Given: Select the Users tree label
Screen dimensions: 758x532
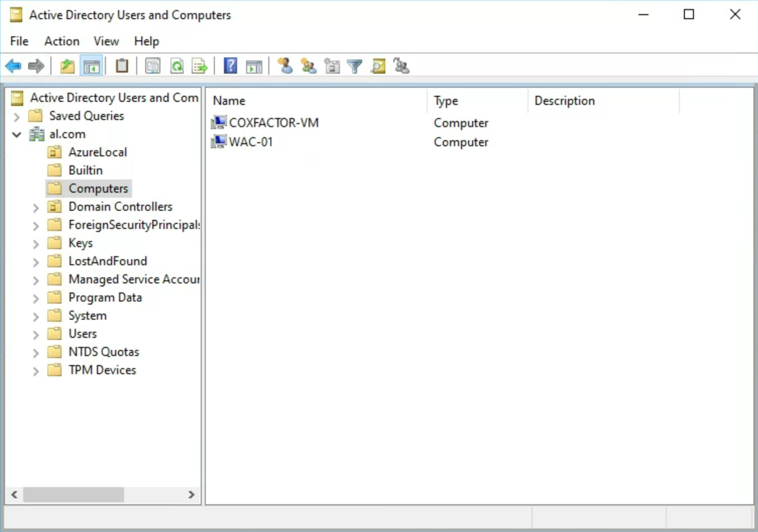Looking at the screenshot, I should click(83, 334).
